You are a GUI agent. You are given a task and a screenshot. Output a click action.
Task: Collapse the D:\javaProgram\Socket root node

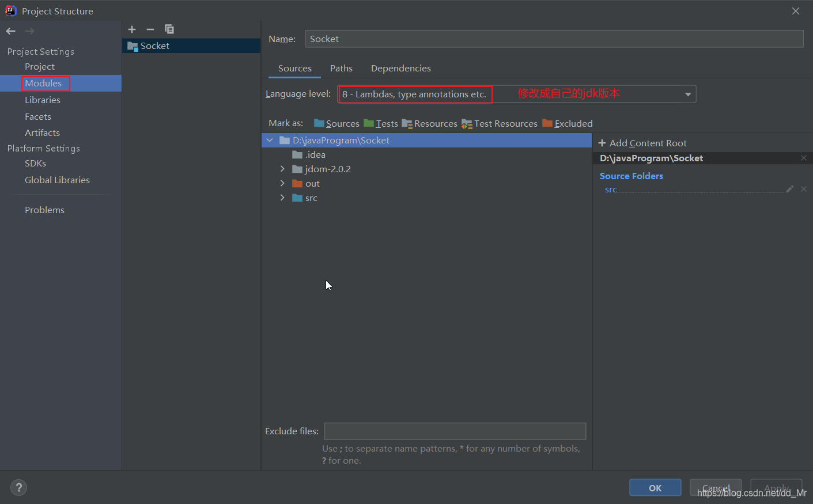[x=270, y=140]
